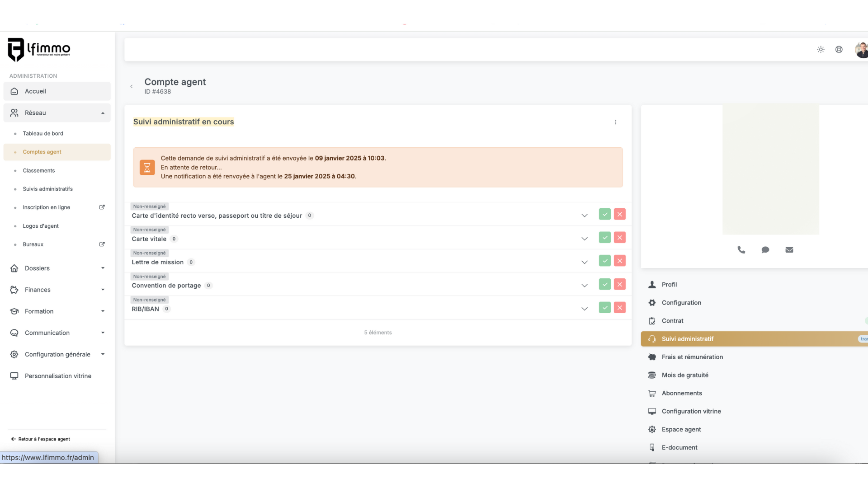Image resolution: width=868 pixels, height=488 pixels.
Task: Click the chat bubble icon under agent photo
Action: [x=765, y=250]
